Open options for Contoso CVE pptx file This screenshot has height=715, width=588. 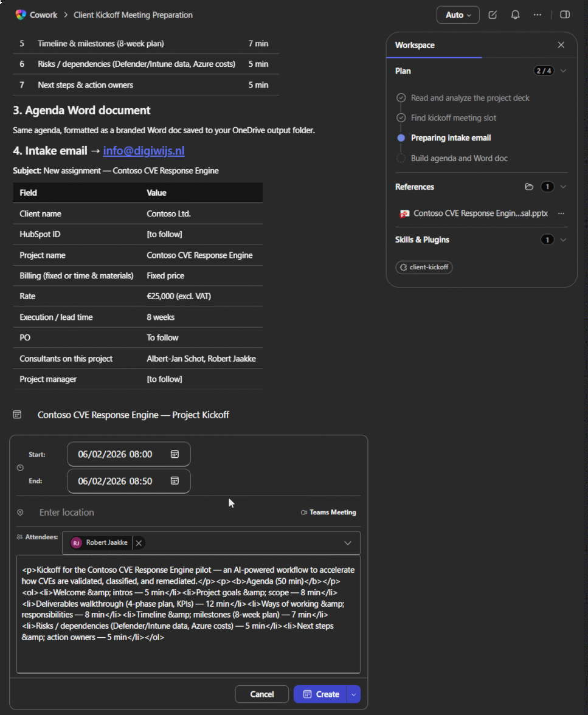coord(561,213)
